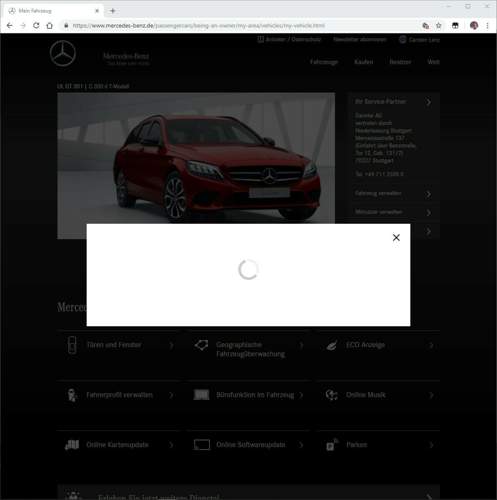The width and height of the screenshot is (497, 500).
Task: Select the Geographische Fahrzeugüberwachung icon
Action: pos(201,345)
